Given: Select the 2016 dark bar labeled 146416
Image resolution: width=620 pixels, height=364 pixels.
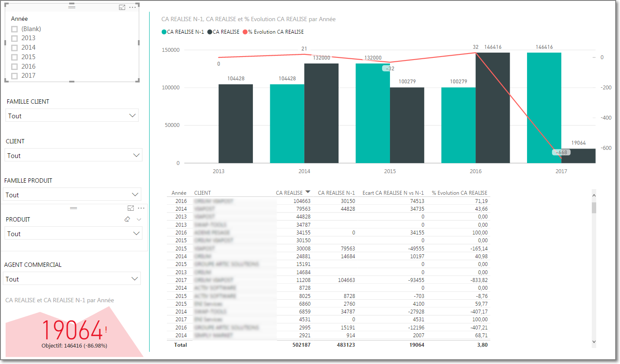Looking at the screenshot, I should click(492, 108).
